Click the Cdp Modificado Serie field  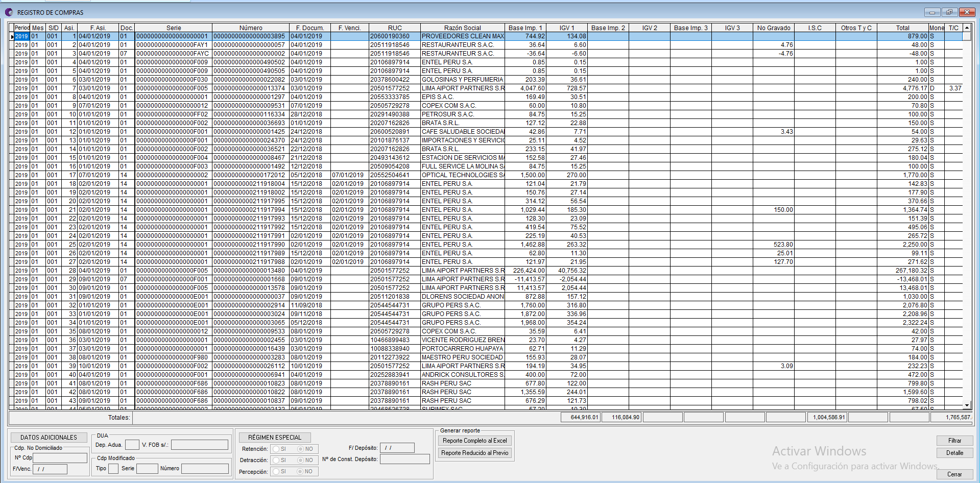[x=147, y=469]
